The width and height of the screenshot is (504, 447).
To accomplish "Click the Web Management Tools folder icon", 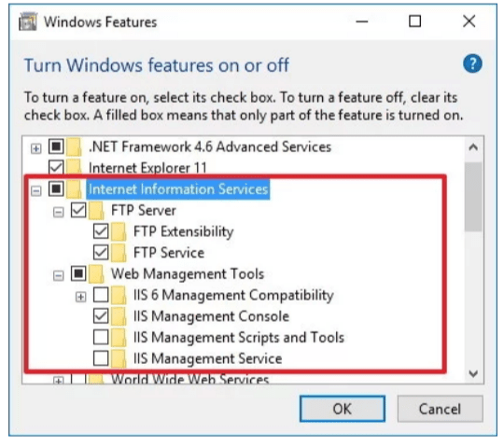I will (96, 274).
